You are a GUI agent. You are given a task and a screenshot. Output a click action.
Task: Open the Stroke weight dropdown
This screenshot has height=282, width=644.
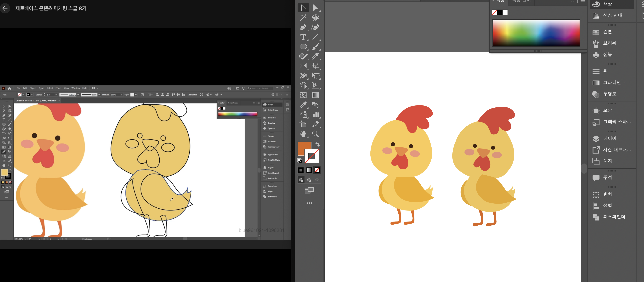click(56, 95)
